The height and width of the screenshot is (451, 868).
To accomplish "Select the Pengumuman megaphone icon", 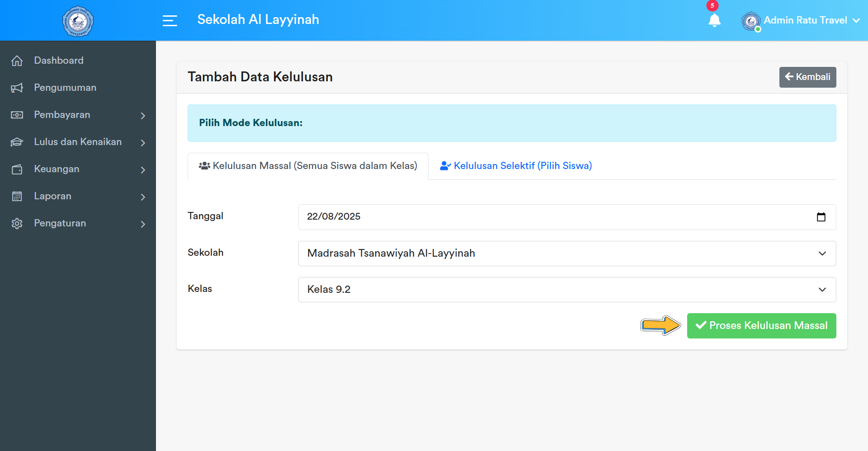I will point(17,88).
